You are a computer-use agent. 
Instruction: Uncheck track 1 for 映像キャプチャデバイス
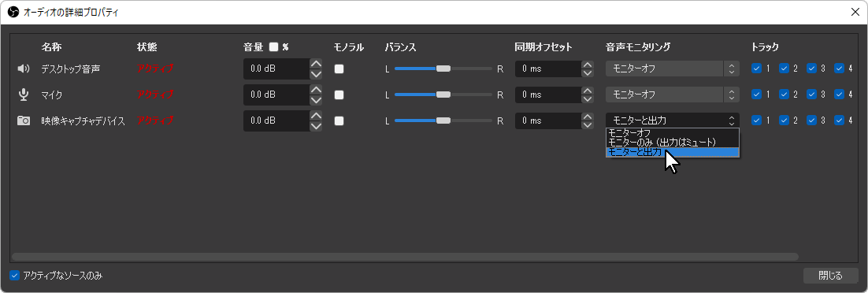tap(756, 121)
